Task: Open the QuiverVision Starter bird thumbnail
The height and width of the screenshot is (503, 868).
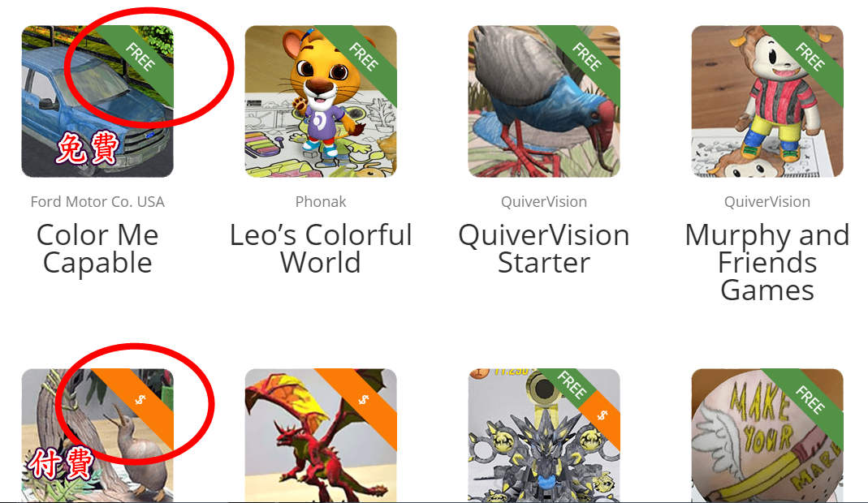Action: (543, 101)
